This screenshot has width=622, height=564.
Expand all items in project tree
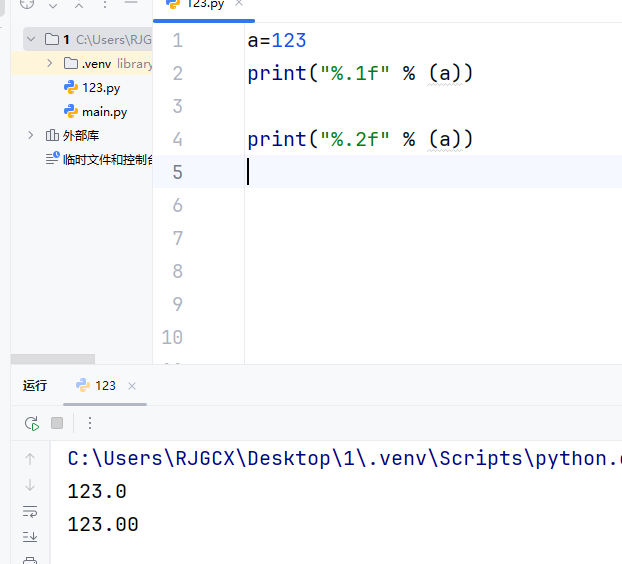(x=53, y=5)
